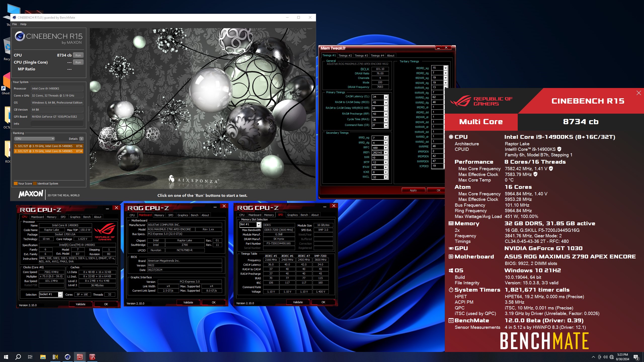Click OK in MemTweakIt
This screenshot has width=644, height=362.
[x=437, y=190]
